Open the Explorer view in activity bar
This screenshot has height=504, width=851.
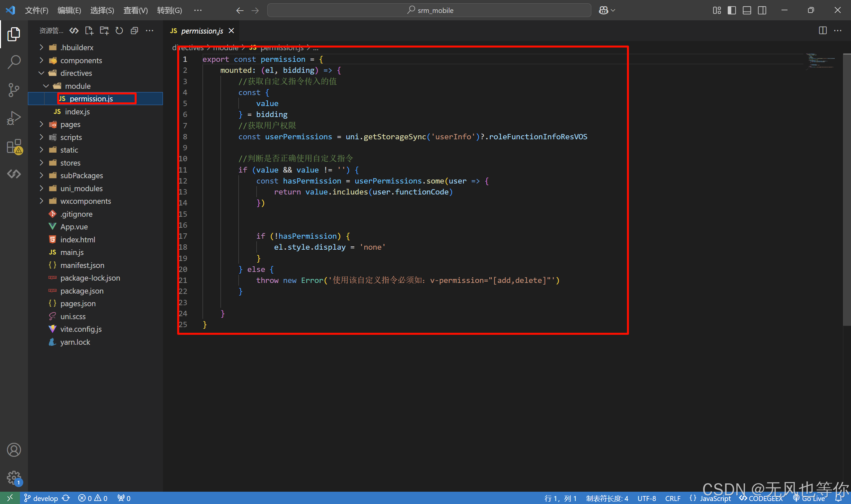(x=14, y=34)
